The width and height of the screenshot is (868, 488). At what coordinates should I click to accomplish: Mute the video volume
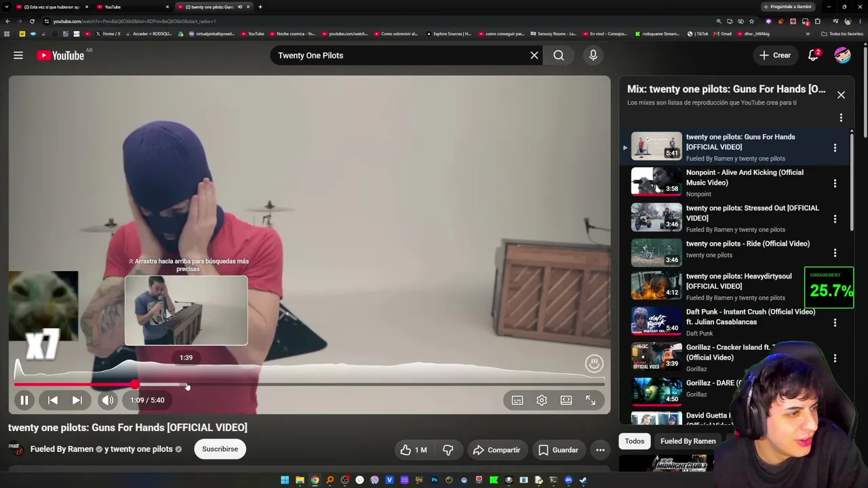108,400
